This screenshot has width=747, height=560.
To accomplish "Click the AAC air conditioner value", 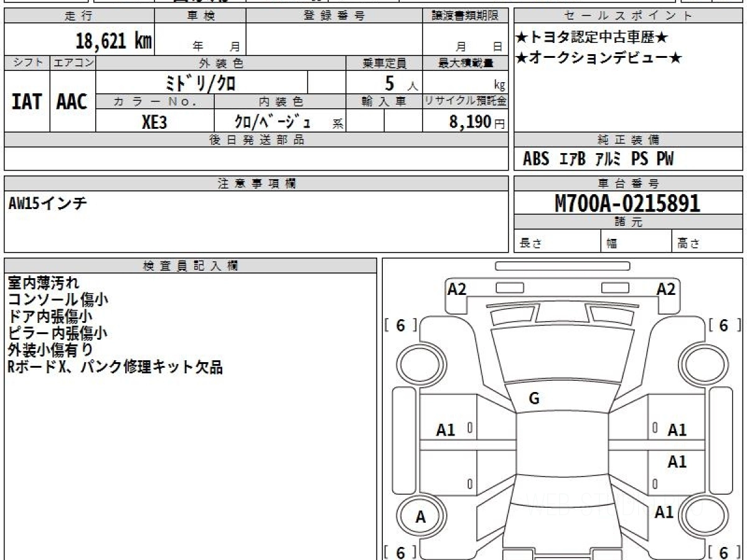I will (x=72, y=101).
